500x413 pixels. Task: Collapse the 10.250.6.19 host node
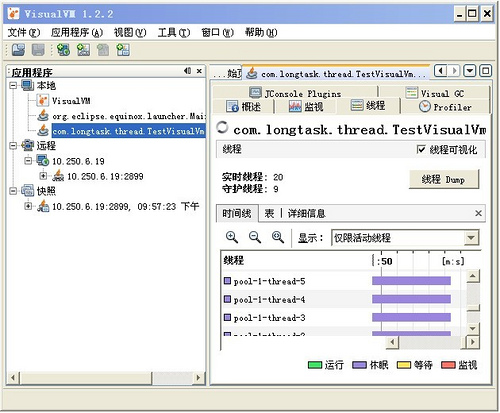(28, 161)
